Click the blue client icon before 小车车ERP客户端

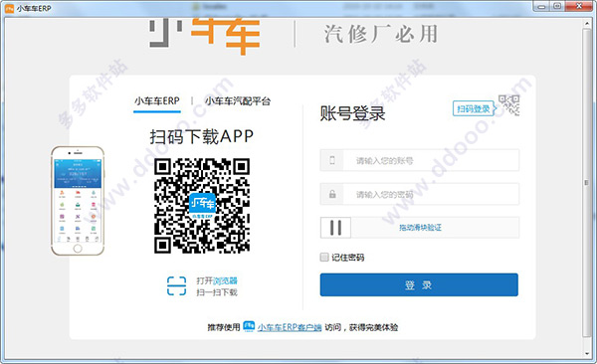tap(249, 326)
